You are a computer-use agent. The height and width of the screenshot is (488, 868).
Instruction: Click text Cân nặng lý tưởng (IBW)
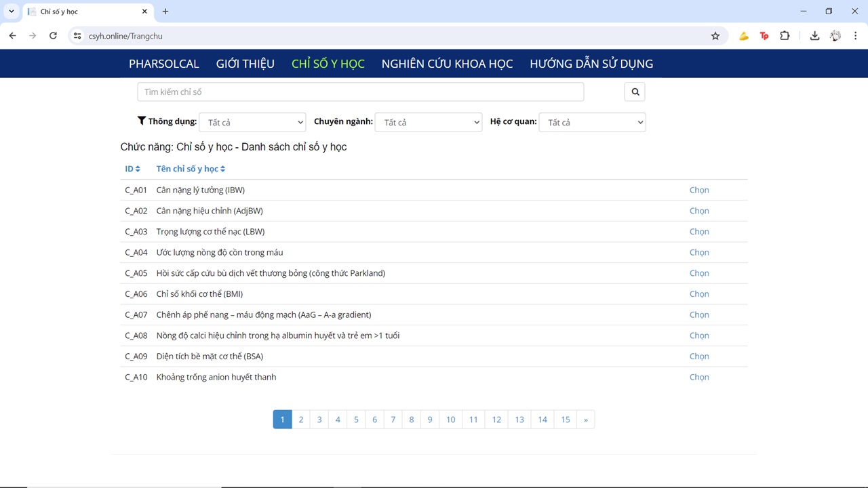click(x=201, y=190)
